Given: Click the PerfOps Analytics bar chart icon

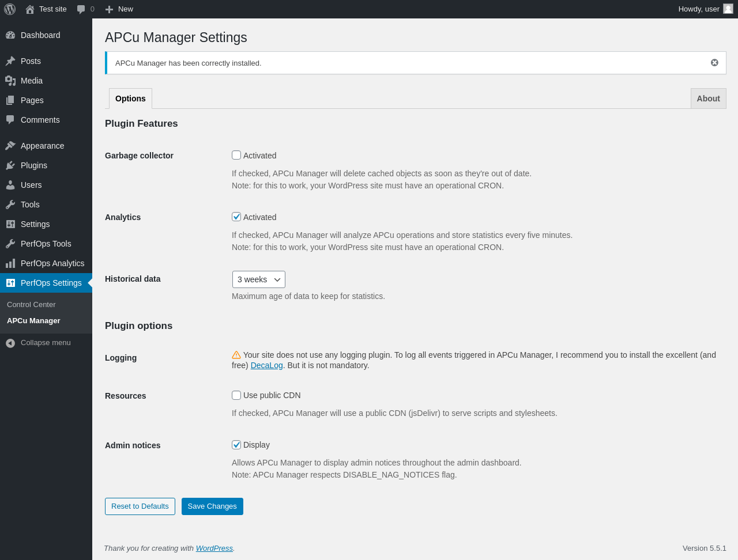Looking at the screenshot, I should pos(10,263).
